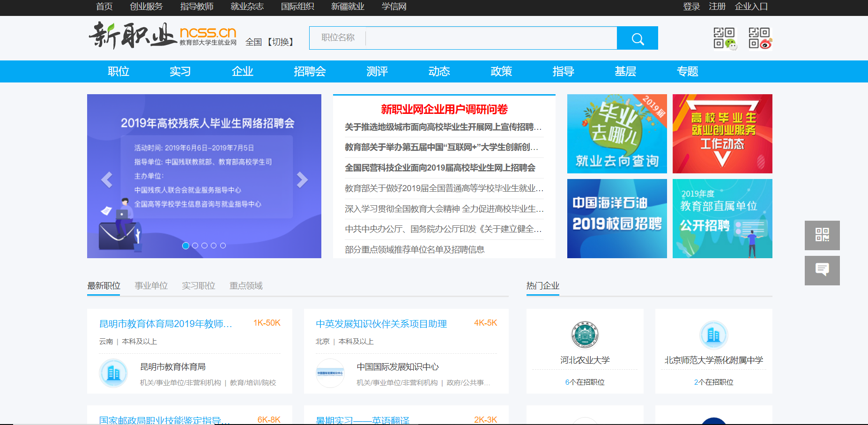Open 基层 in blue navigation bar
Screen dimensions: 868x425
click(x=625, y=71)
